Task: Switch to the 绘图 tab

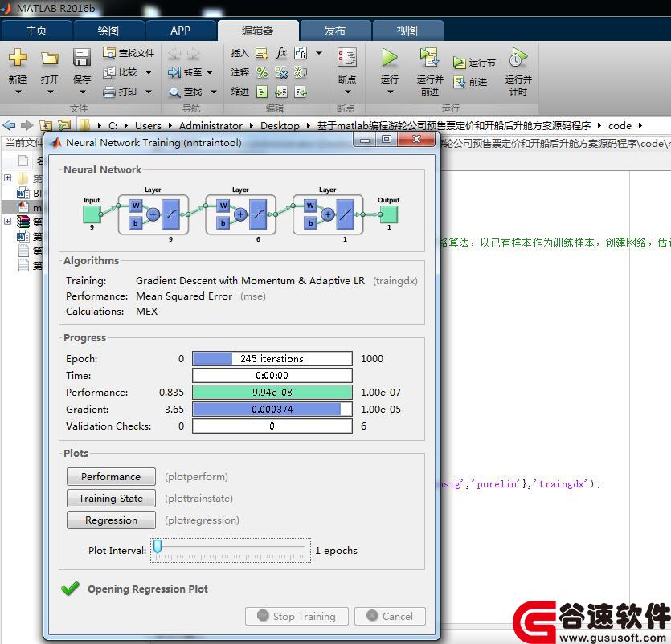Action: point(108,31)
